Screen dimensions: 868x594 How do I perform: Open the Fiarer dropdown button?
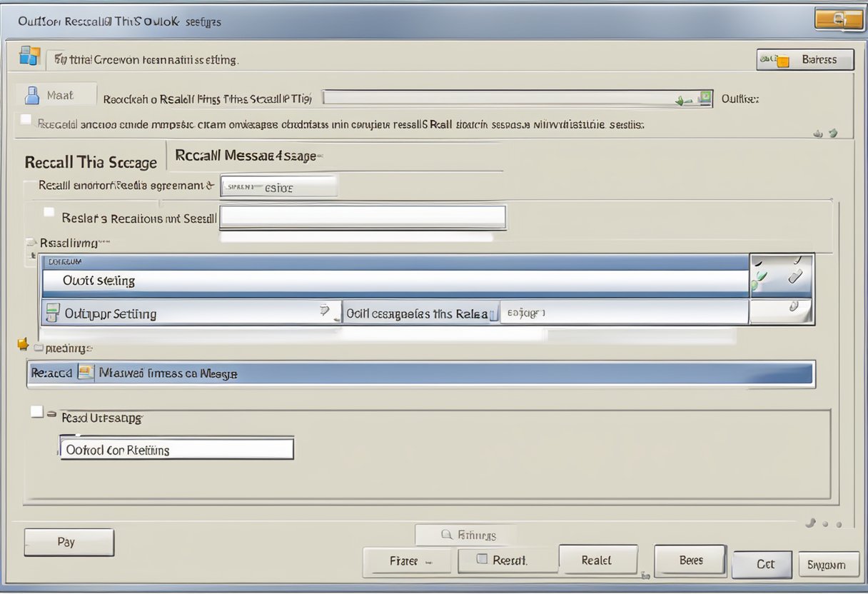point(408,561)
